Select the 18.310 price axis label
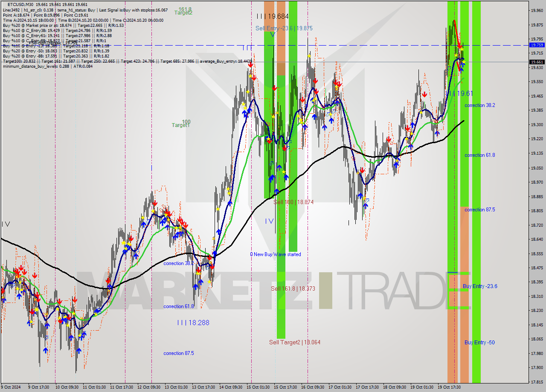 (537, 296)
